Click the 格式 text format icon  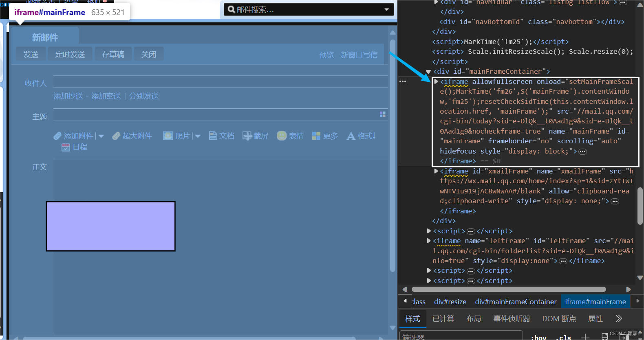click(x=351, y=136)
